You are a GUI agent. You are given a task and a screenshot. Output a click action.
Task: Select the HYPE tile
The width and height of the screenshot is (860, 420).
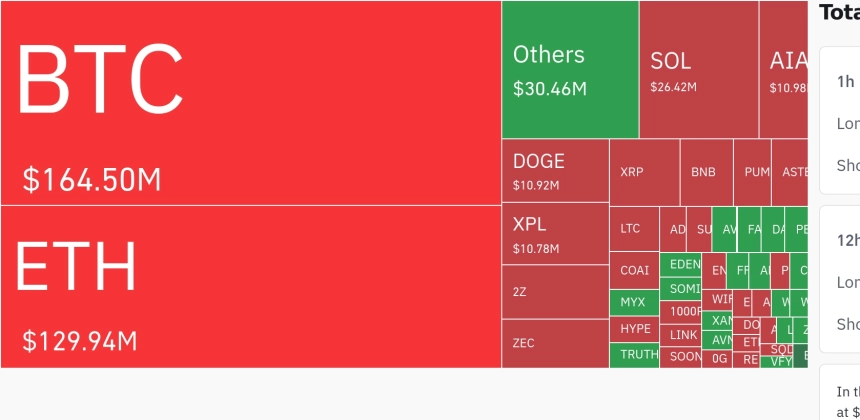(634, 329)
